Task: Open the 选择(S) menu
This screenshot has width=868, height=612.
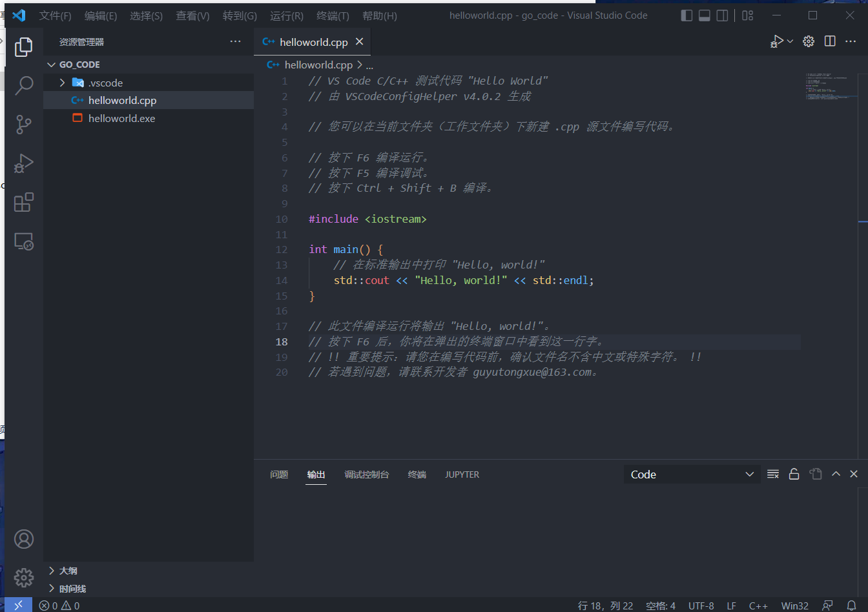Action: [147, 15]
